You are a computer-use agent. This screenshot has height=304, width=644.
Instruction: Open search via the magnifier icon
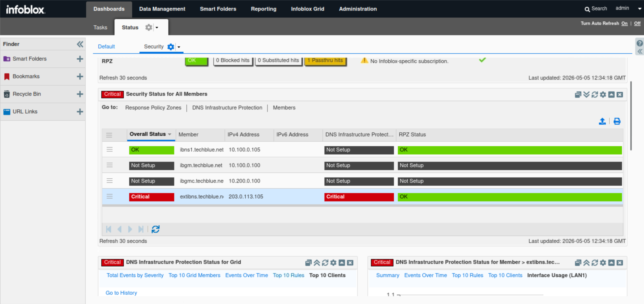click(x=587, y=9)
